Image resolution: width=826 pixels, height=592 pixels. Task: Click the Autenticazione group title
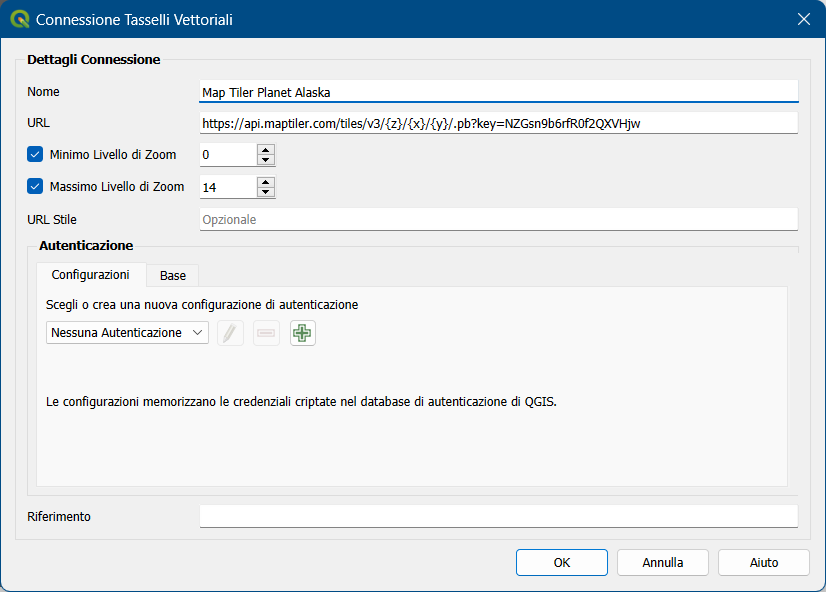point(86,245)
